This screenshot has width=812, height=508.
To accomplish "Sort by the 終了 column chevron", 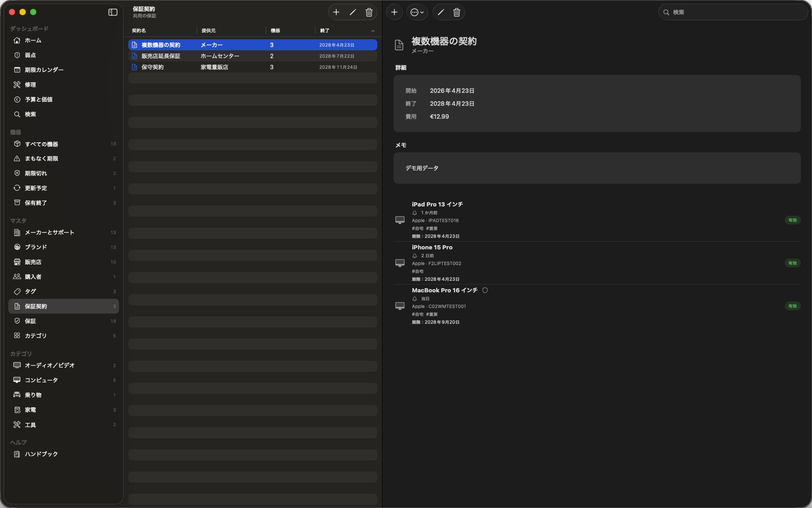I will coord(373,31).
